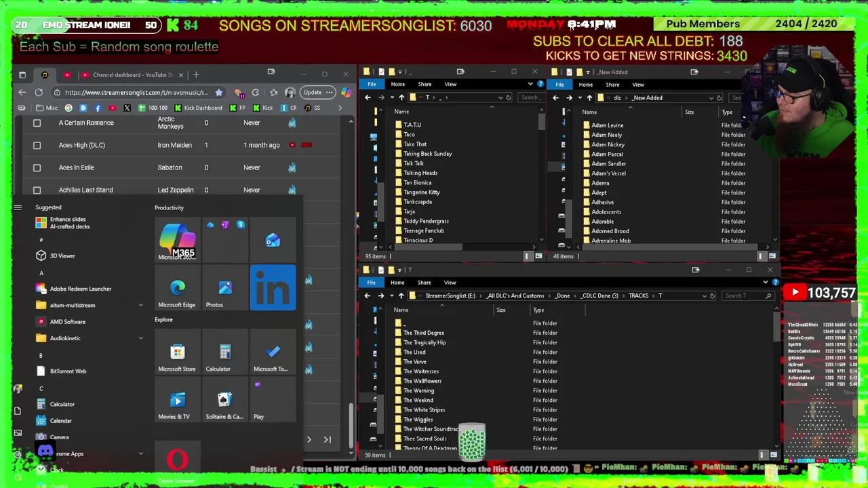Open the Google bookmark icon

coord(68,108)
